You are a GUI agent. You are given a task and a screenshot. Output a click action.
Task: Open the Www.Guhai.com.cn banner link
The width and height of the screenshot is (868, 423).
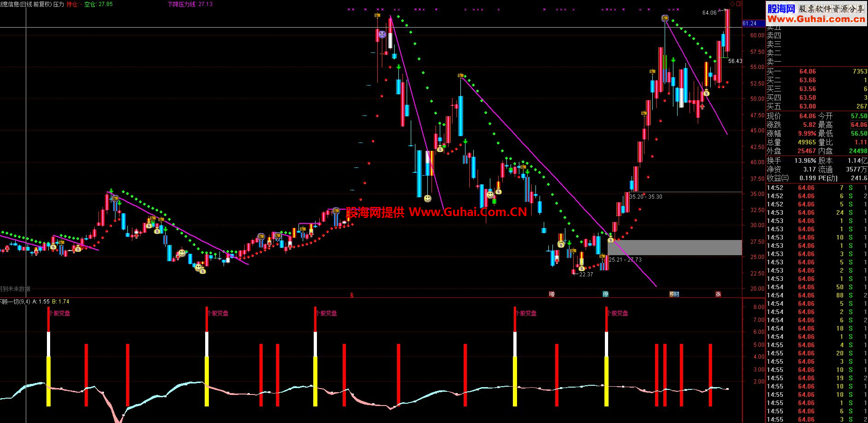pyautogui.click(x=816, y=19)
